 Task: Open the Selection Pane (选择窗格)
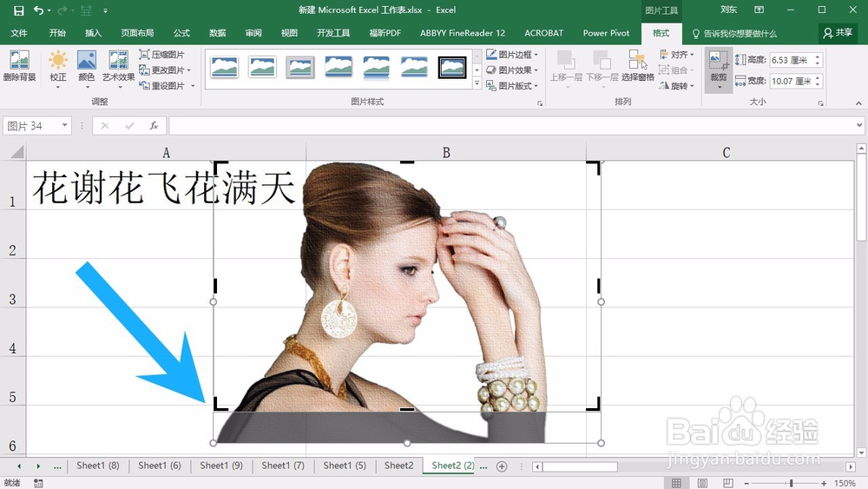click(638, 65)
